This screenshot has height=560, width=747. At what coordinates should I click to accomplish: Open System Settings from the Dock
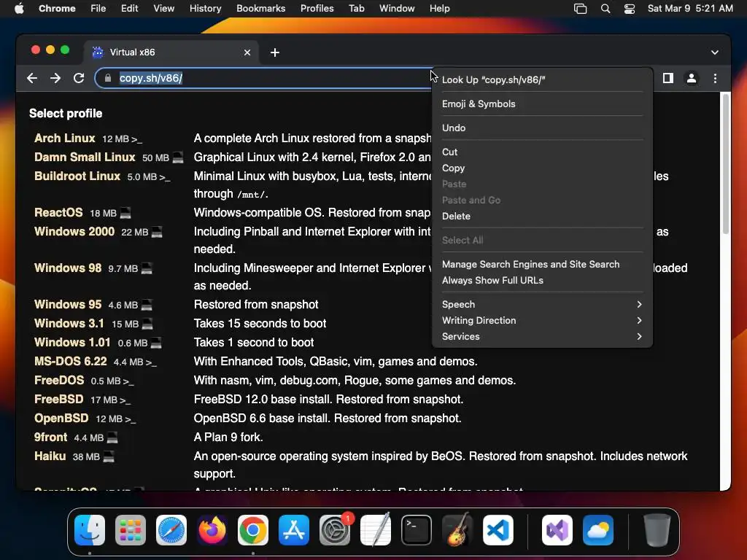(335, 530)
